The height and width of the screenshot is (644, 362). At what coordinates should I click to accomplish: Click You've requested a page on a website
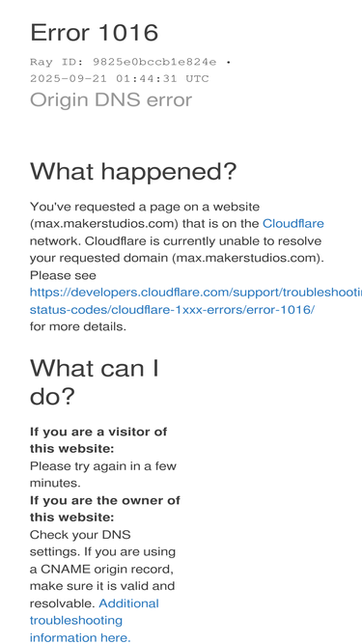pos(145,207)
